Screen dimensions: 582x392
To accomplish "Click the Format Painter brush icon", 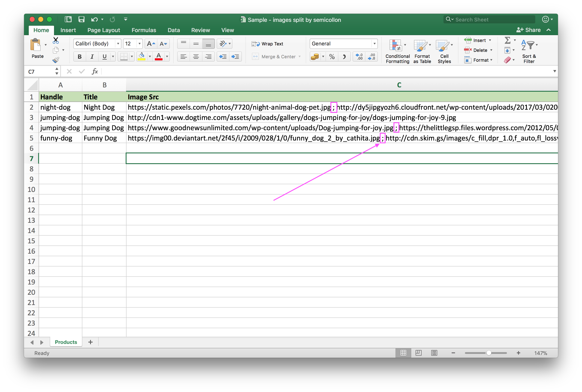I will (56, 60).
